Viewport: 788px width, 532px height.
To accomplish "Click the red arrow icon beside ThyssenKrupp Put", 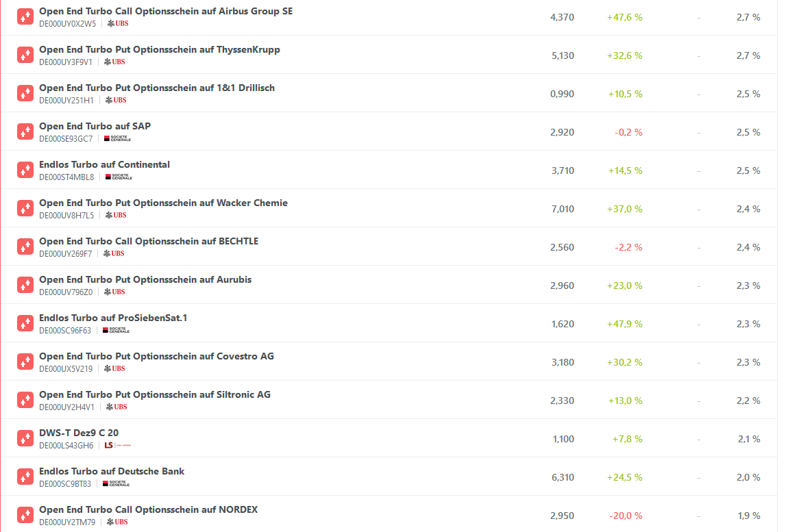I will coord(25,55).
